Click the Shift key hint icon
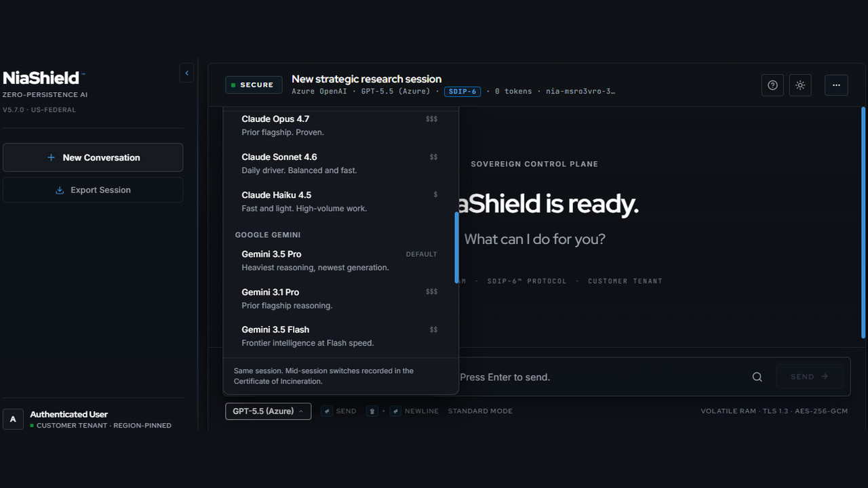This screenshot has height=488, width=868. coord(372,411)
